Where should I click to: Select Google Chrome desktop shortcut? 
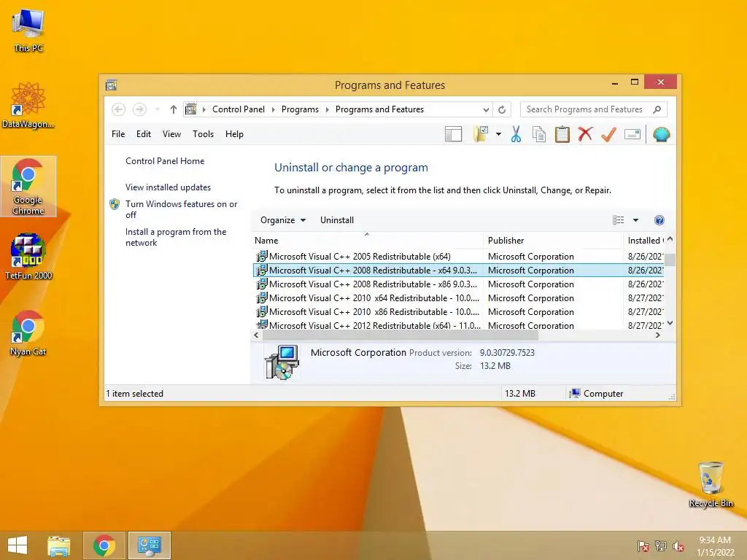tap(28, 186)
